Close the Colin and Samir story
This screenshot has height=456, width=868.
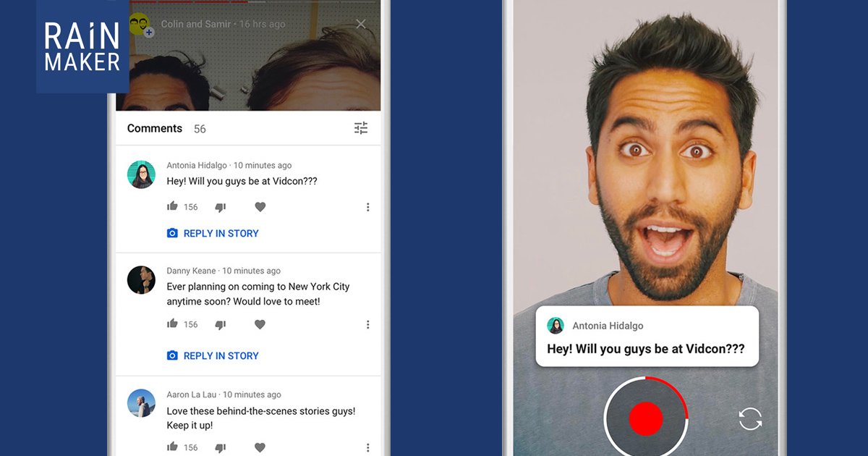click(x=361, y=24)
